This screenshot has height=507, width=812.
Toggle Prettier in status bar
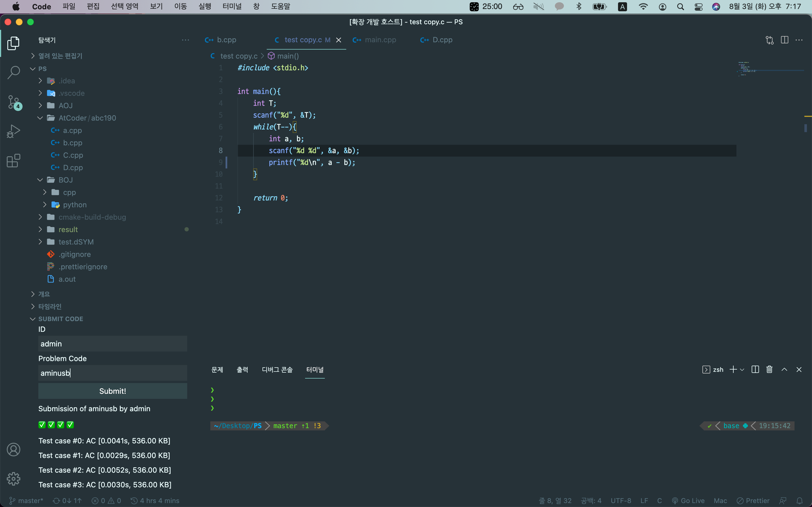pos(753,501)
